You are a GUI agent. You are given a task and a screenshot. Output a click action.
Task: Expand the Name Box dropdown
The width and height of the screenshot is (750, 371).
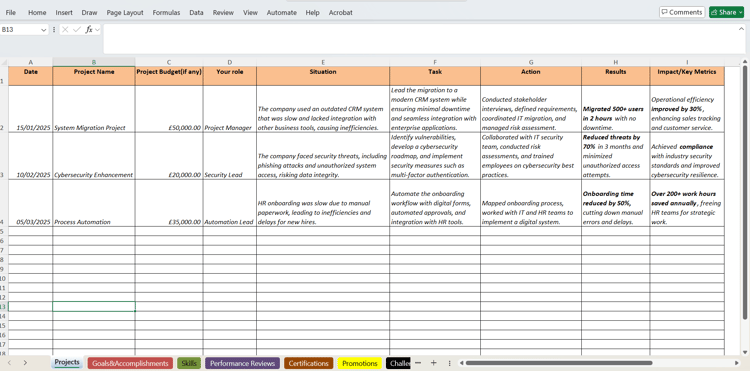(44, 30)
